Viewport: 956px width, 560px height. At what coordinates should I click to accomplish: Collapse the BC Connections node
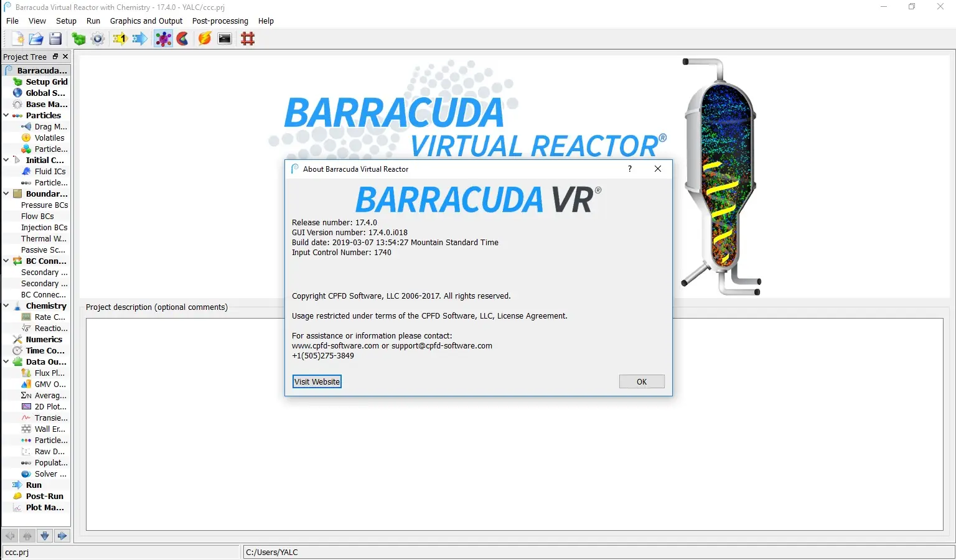6,261
